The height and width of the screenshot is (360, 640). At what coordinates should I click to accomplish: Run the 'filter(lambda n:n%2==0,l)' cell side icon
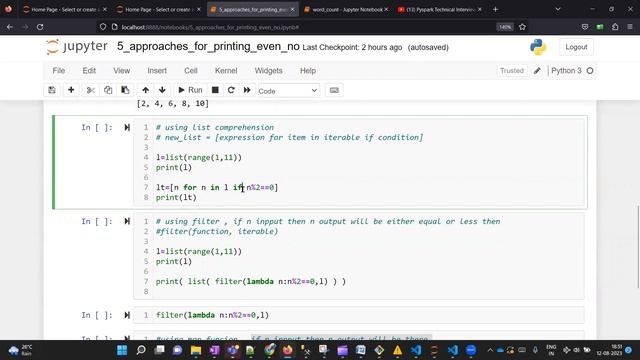[127, 315]
